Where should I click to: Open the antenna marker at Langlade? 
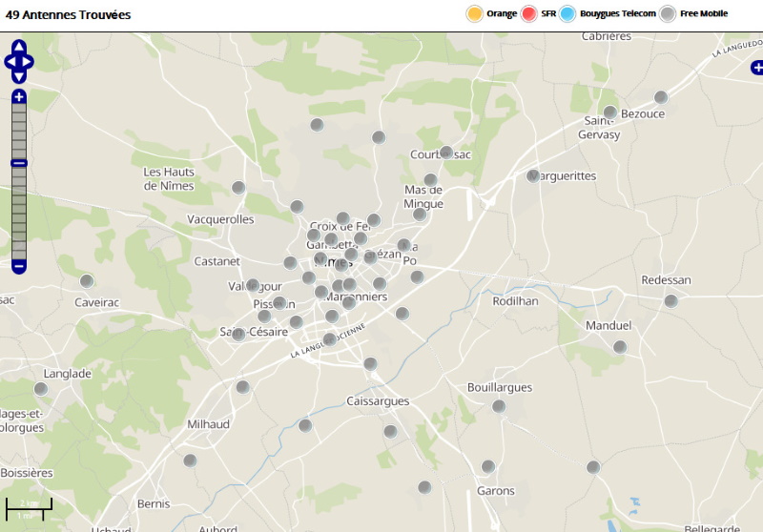click(41, 389)
